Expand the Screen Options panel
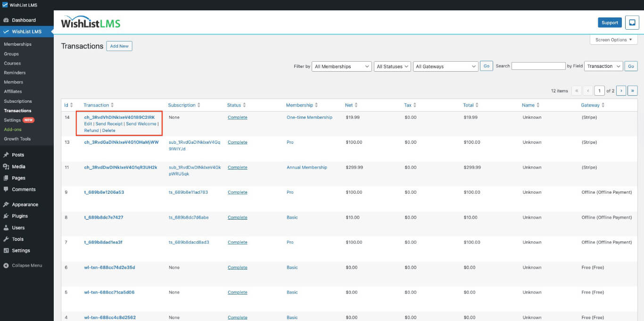 click(x=613, y=40)
